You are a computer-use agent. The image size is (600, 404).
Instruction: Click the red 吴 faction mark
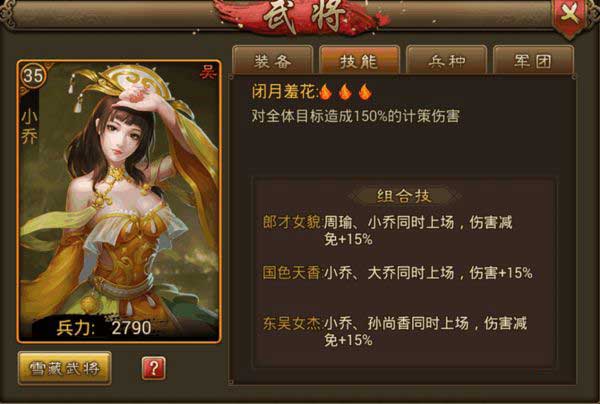[208, 72]
